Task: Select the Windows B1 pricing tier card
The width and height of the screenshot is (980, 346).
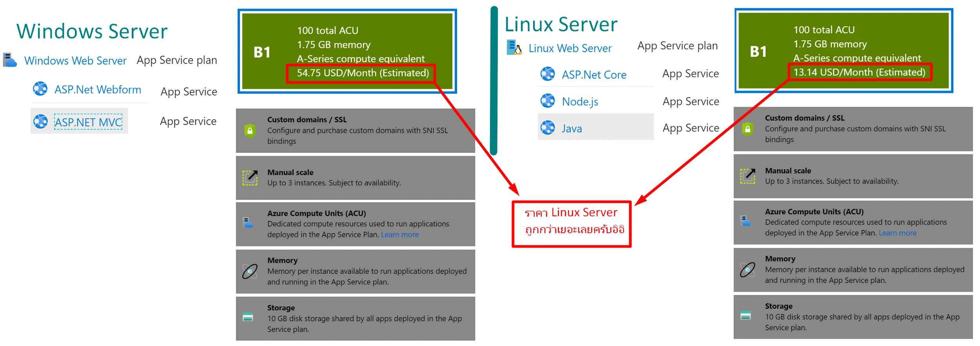Action: point(347,51)
